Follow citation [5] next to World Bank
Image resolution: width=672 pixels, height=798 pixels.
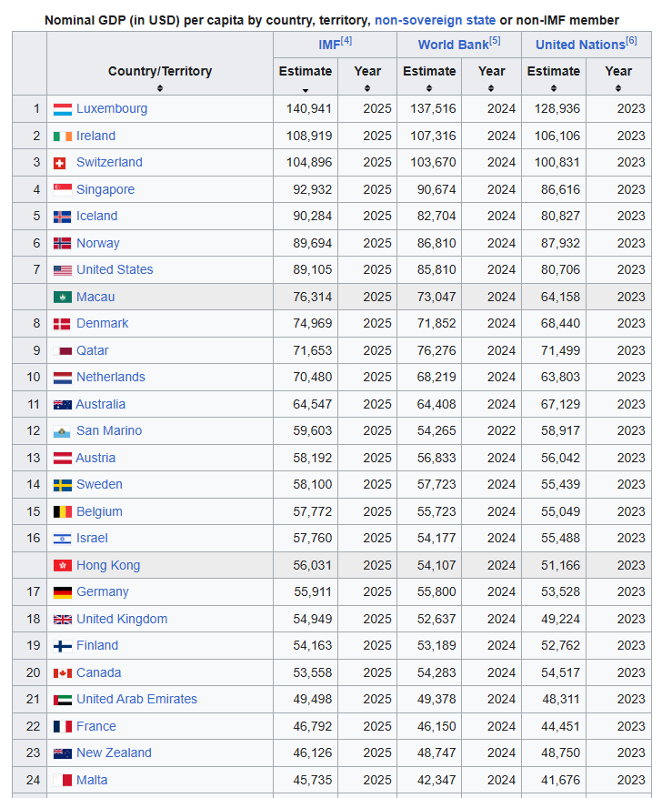[495, 41]
